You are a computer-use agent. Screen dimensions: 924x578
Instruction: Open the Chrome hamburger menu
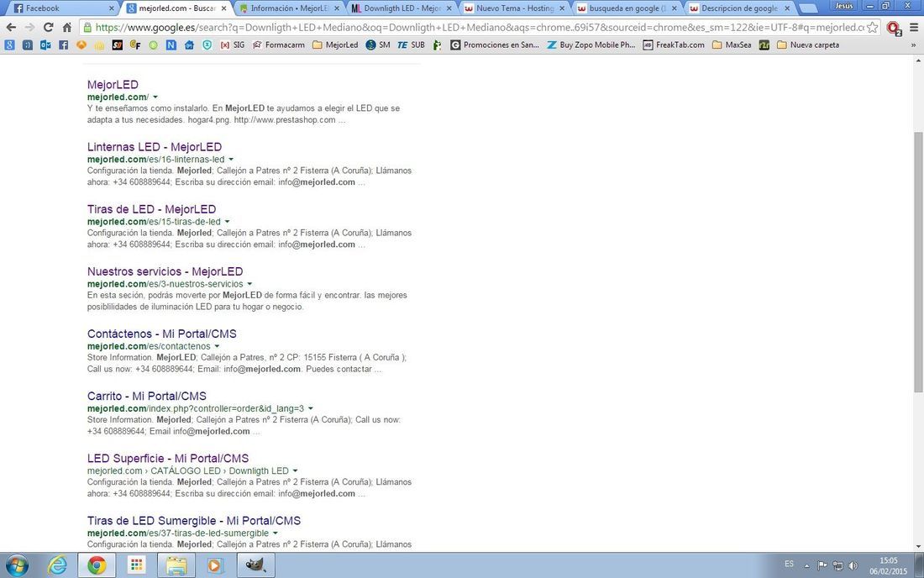coord(914,28)
